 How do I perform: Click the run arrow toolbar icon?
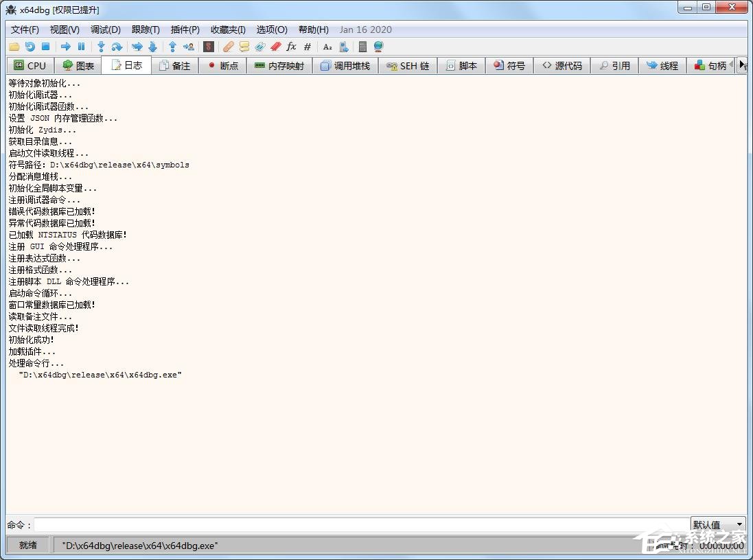pos(66,47)
